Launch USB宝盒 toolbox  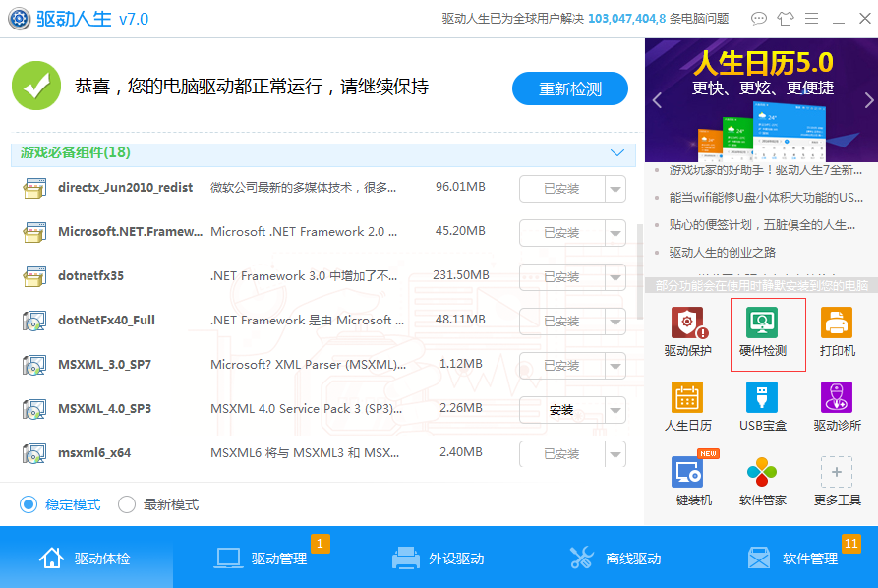(x=762, y=407)
